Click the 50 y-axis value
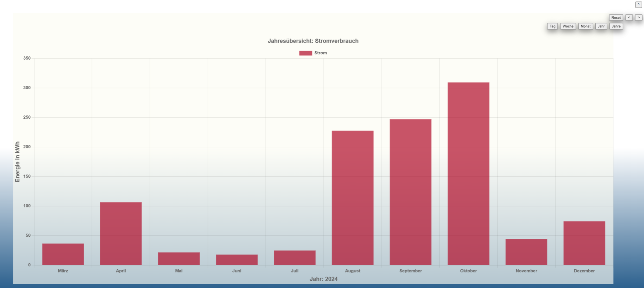Screen dimensions: 644x288 28,235
